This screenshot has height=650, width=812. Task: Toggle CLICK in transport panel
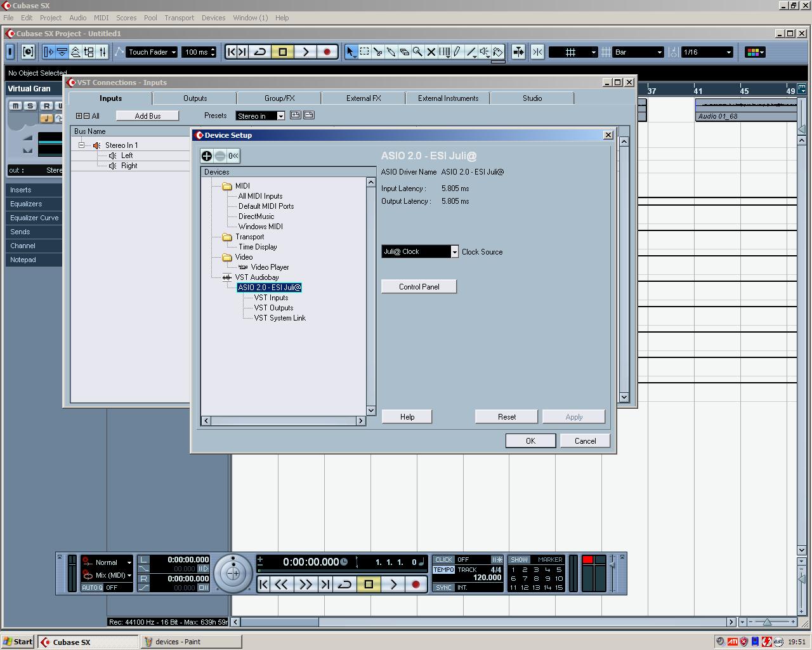[x=443, y=560]
